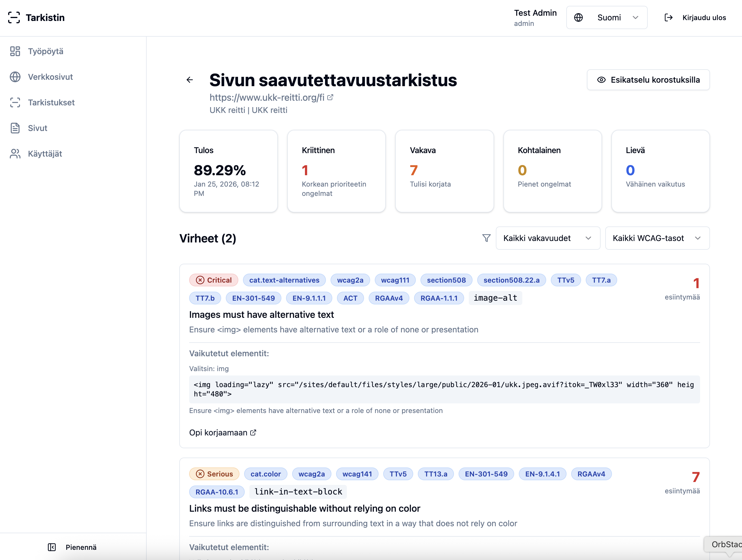The height and width of the screenshot is (560, 742).
Task: Click the filter funnel icon
Action: [486, 238]
